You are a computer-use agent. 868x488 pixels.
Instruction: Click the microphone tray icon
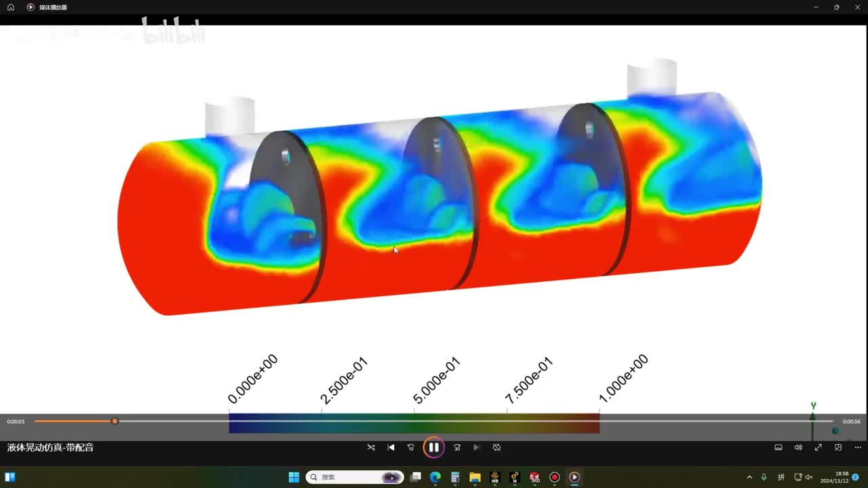(764, 477)
